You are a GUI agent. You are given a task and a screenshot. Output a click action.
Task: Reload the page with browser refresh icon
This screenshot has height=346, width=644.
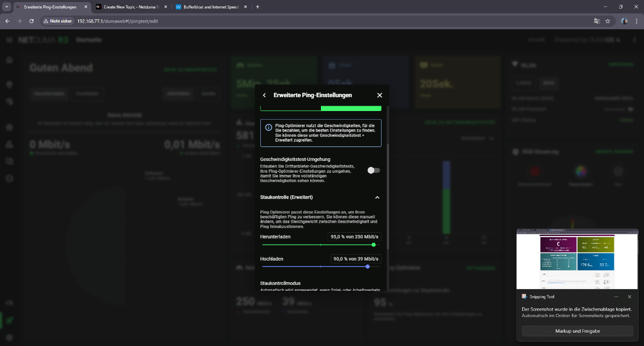point(32,21)
